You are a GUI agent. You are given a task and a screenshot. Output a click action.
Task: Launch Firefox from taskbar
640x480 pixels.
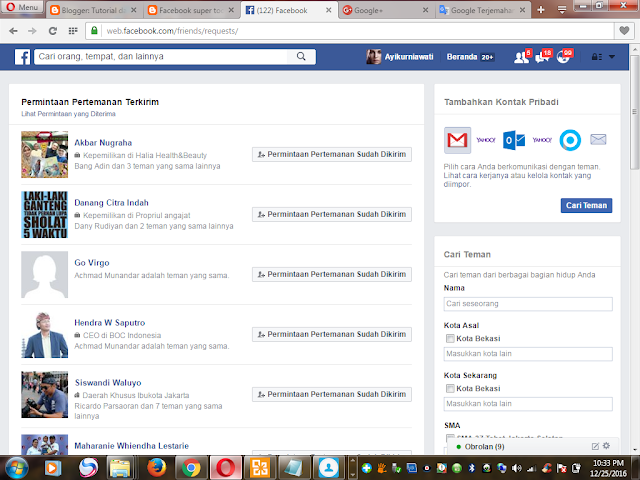156,468
